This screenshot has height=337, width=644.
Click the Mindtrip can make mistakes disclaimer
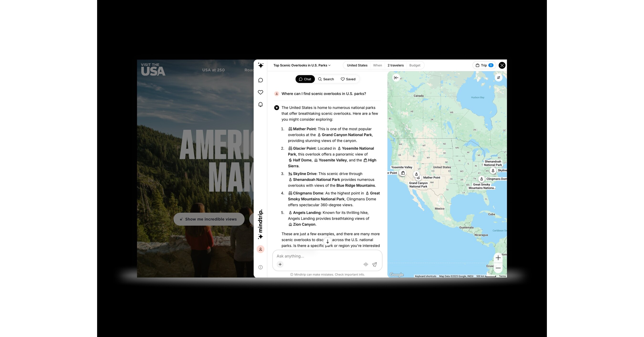(328, 275)
